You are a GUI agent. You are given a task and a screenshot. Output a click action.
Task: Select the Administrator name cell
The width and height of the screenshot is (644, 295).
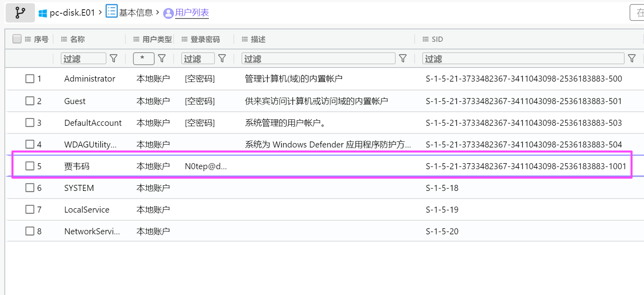[x=90, y=79]
